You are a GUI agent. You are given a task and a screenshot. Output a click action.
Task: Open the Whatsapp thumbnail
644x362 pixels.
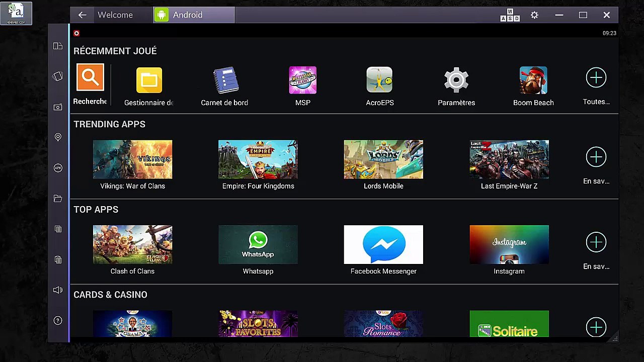click(x=258, y=244)
